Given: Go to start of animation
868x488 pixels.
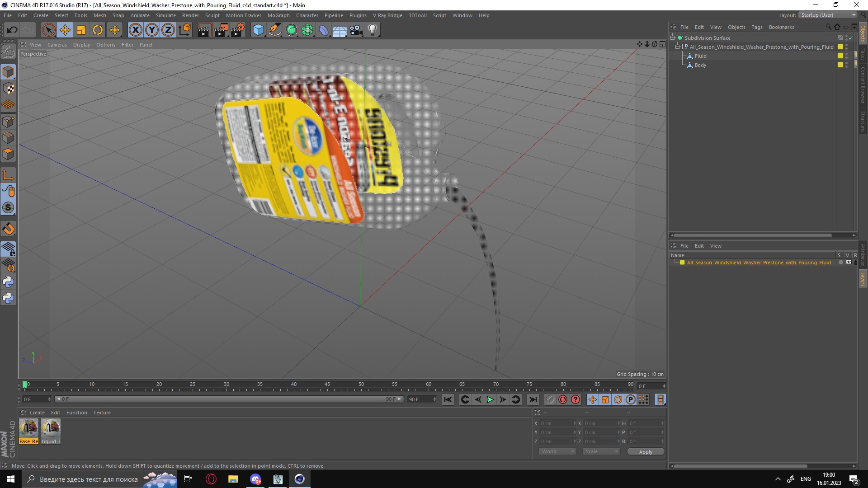Looking at the screenshot, I should 448,399.
